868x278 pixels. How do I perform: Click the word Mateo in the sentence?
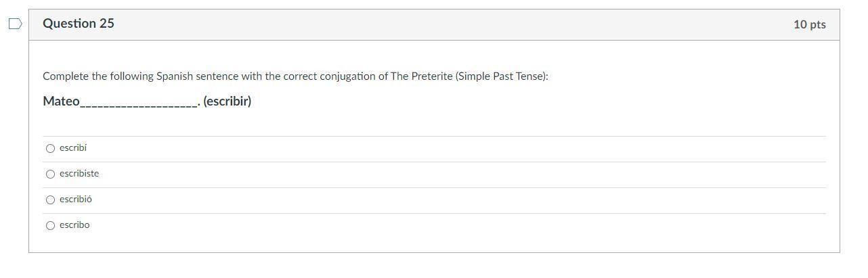pyautogui.click(x=61, y=101)
